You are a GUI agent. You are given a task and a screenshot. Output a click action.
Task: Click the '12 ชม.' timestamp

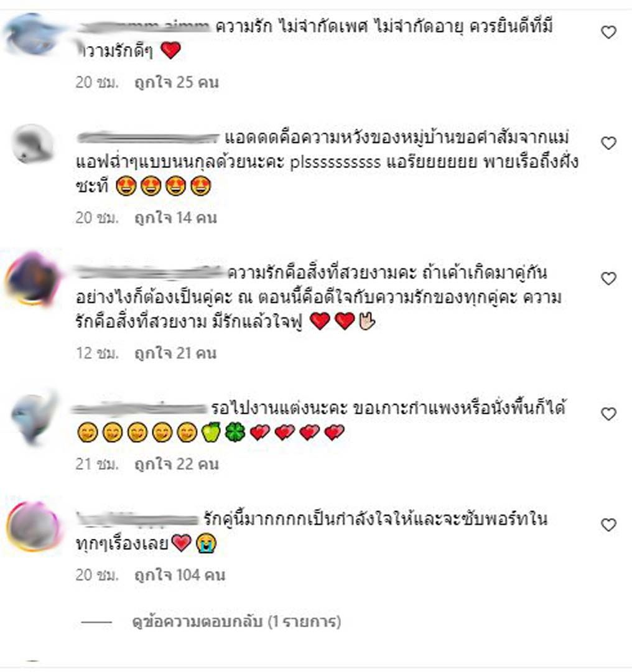coord(97,353)
